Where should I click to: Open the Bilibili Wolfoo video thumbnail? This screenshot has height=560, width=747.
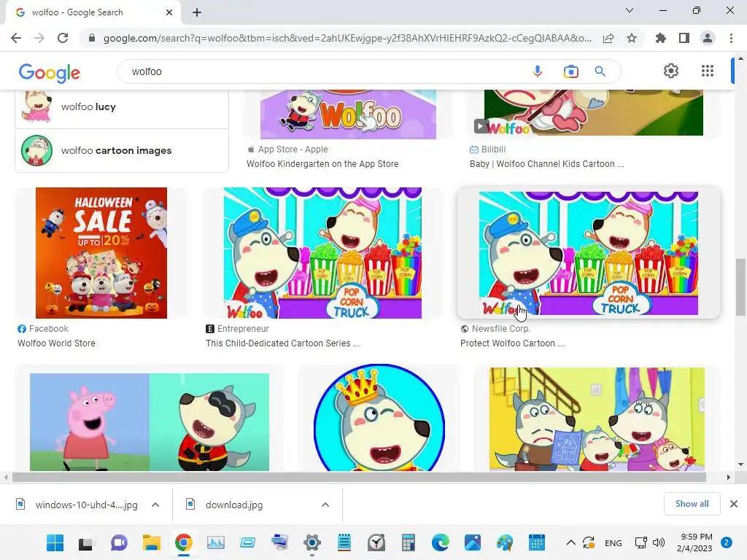coord(594,112)
